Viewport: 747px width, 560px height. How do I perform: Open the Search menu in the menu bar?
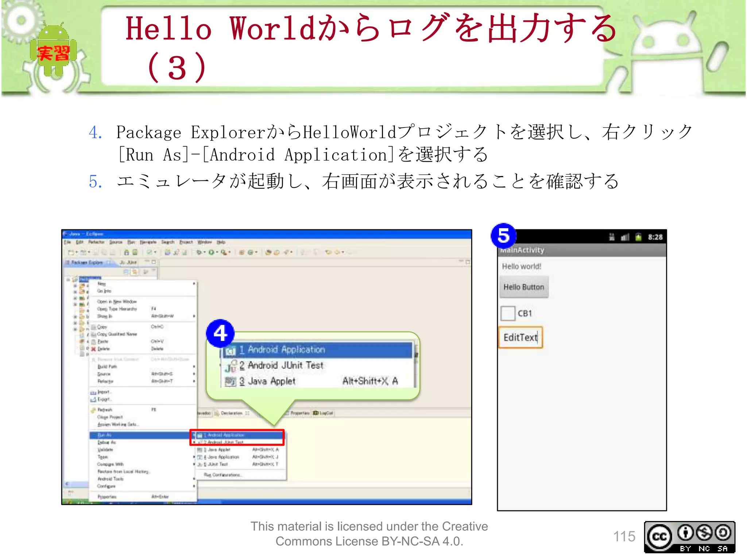click(x=168, y=242)
